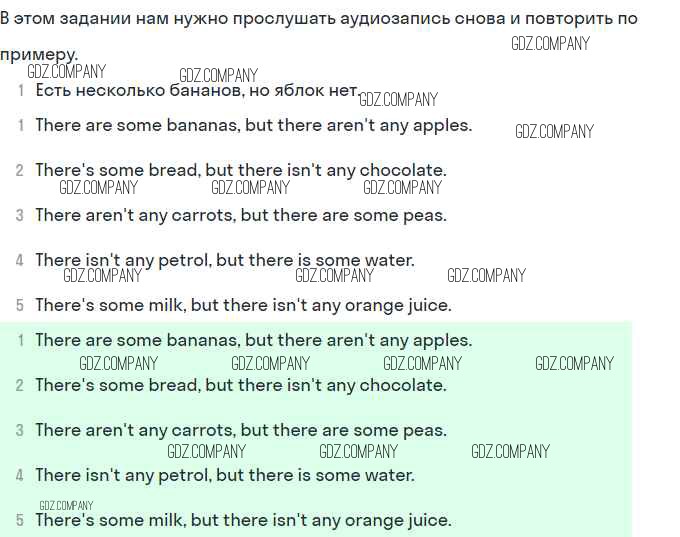Click number 2 in the white section
Viewport: 680px width, 537px height.
pyautogui.click(x=20, y=171)
